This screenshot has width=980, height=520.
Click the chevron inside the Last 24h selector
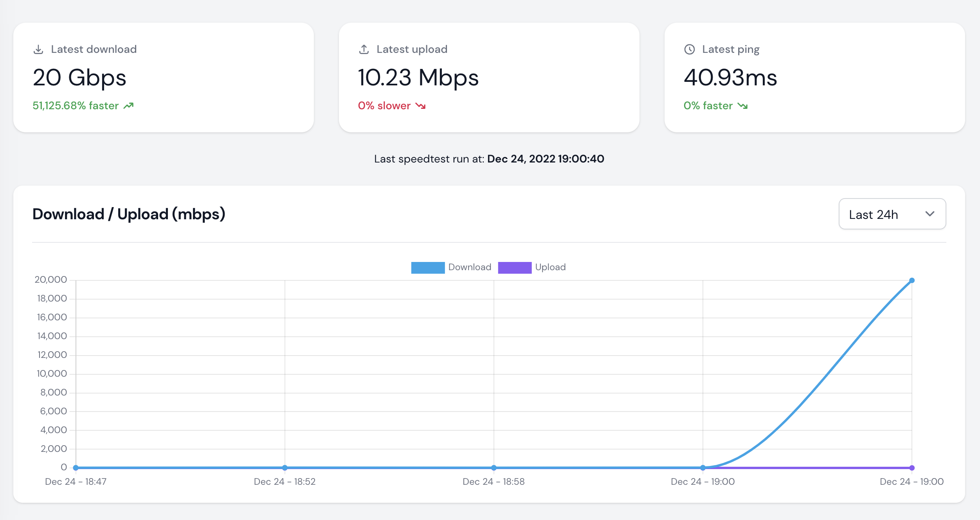point(930,214)
